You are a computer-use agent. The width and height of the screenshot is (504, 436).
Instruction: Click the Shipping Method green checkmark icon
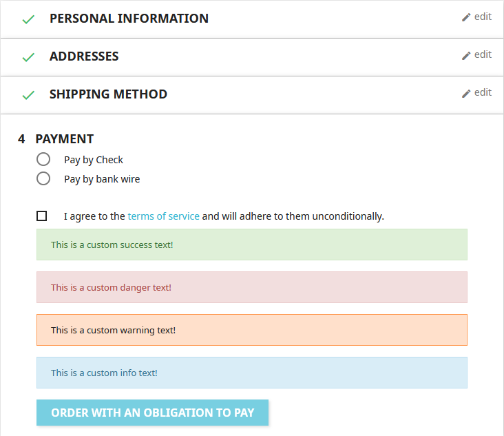pos(28,95)
